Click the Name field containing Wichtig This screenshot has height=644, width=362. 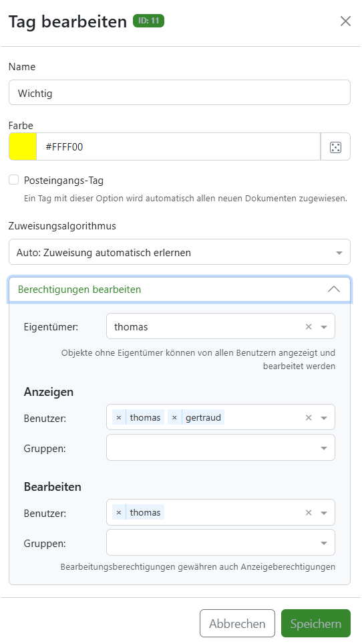[x=180, y=93]
